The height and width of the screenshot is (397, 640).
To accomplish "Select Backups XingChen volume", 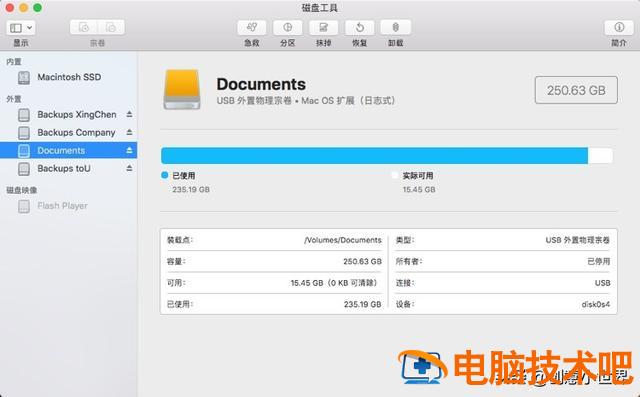I will tap(69, 115).
